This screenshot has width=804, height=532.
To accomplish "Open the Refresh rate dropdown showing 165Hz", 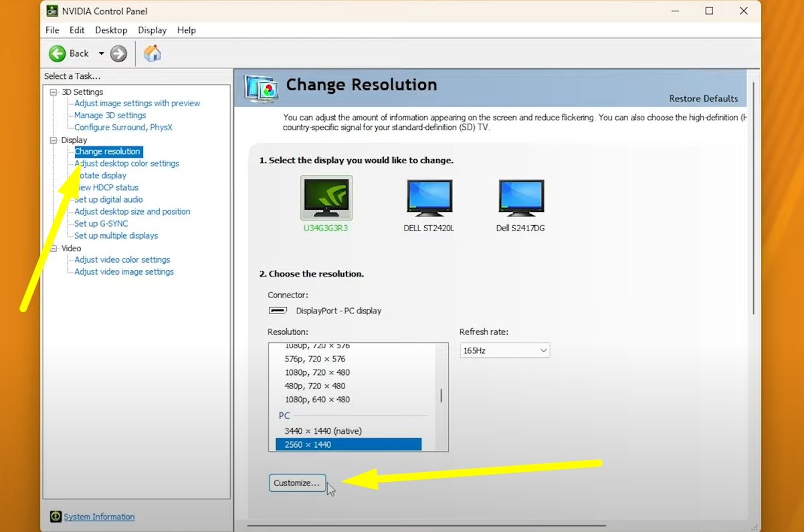I will coord(505,350).
